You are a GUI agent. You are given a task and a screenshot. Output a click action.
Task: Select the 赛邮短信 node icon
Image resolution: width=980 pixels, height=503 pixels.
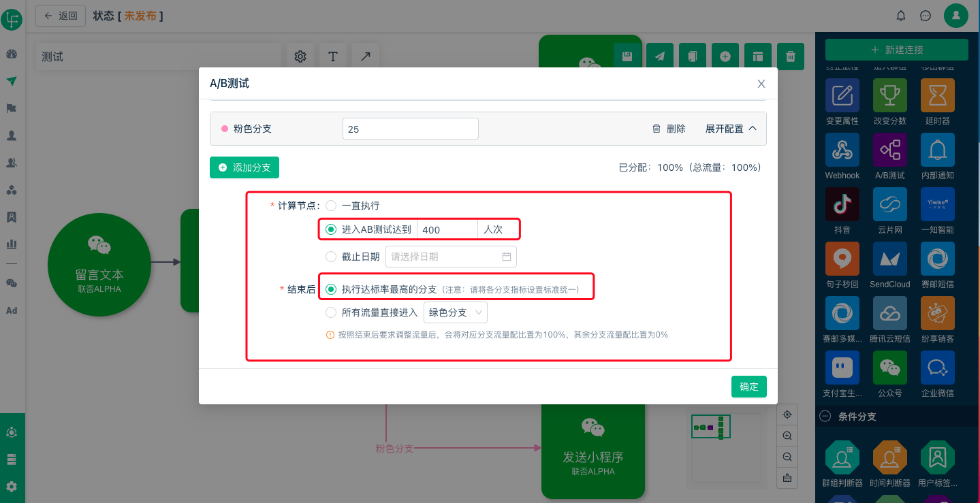(x=938, y=259)
